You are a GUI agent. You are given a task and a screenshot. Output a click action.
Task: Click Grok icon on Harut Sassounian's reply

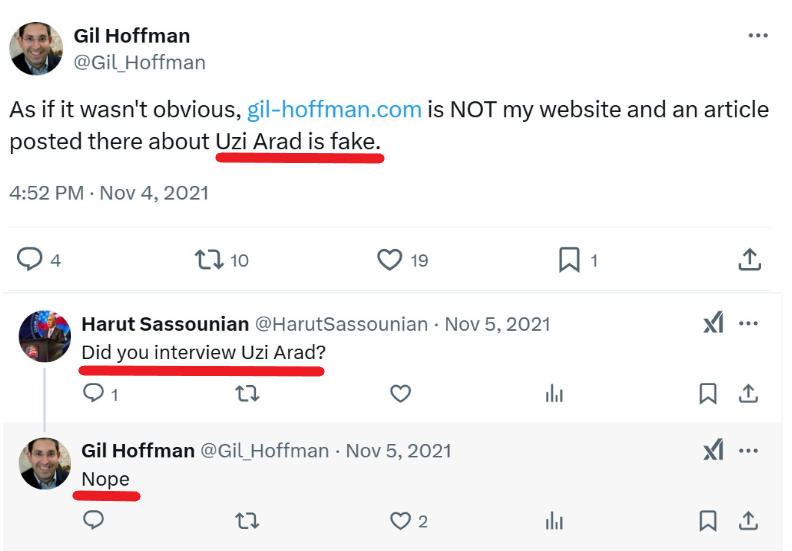712,324
